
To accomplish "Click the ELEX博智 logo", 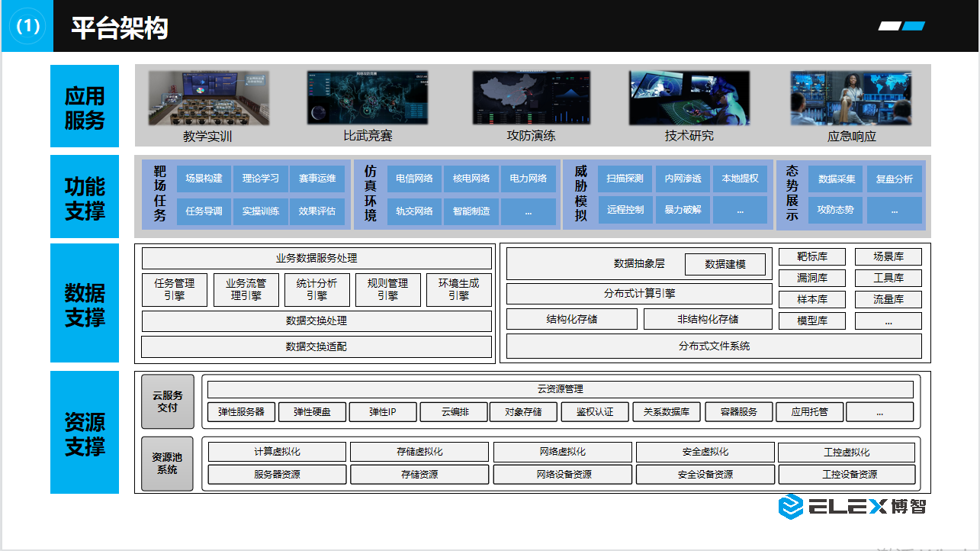I will point(852,505).
